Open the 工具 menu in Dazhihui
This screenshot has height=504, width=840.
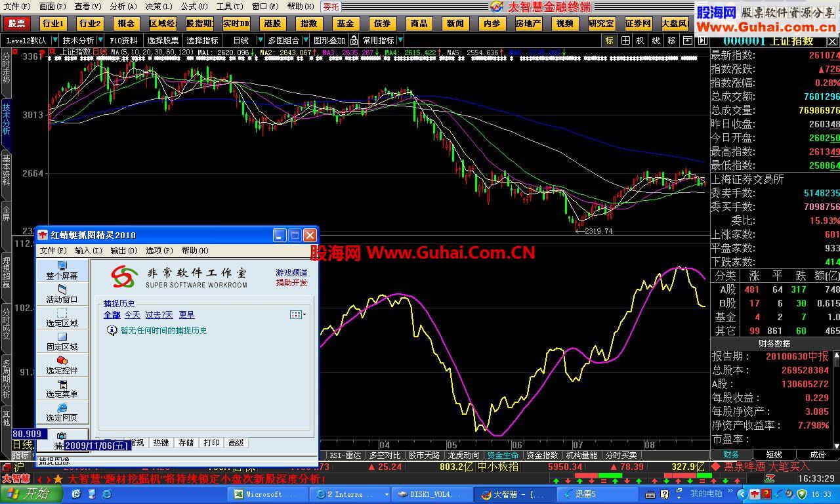(x=230, y=7)
